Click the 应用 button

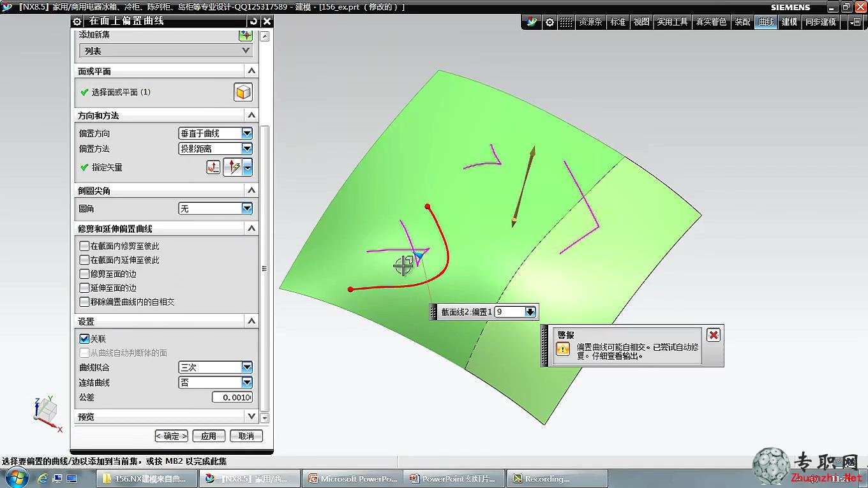[x=209, y=436]
